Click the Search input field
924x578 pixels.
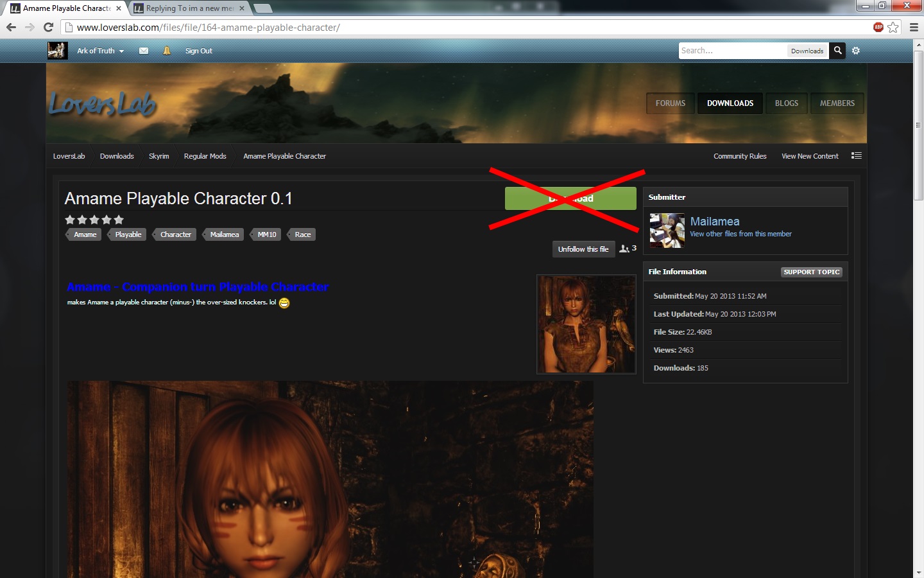pos(733,51)
